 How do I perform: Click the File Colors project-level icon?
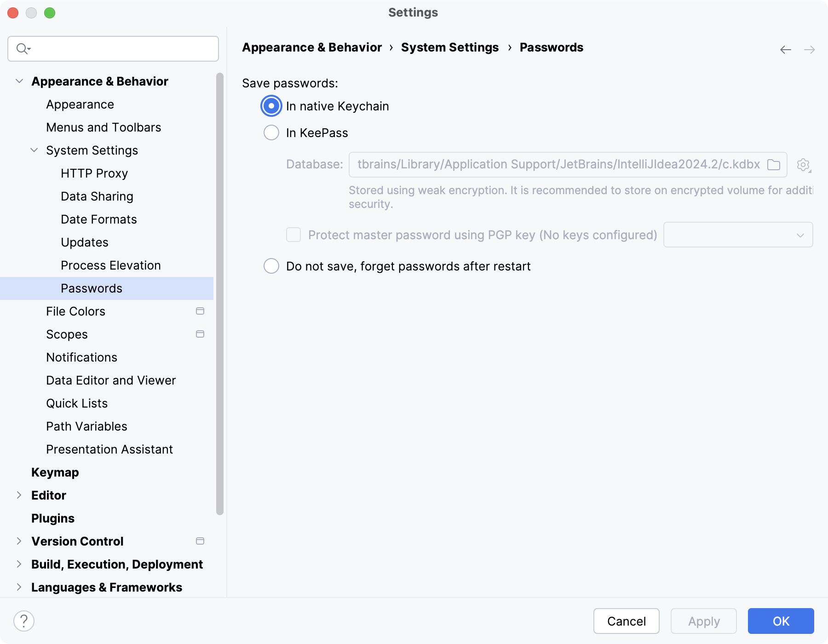200,311
